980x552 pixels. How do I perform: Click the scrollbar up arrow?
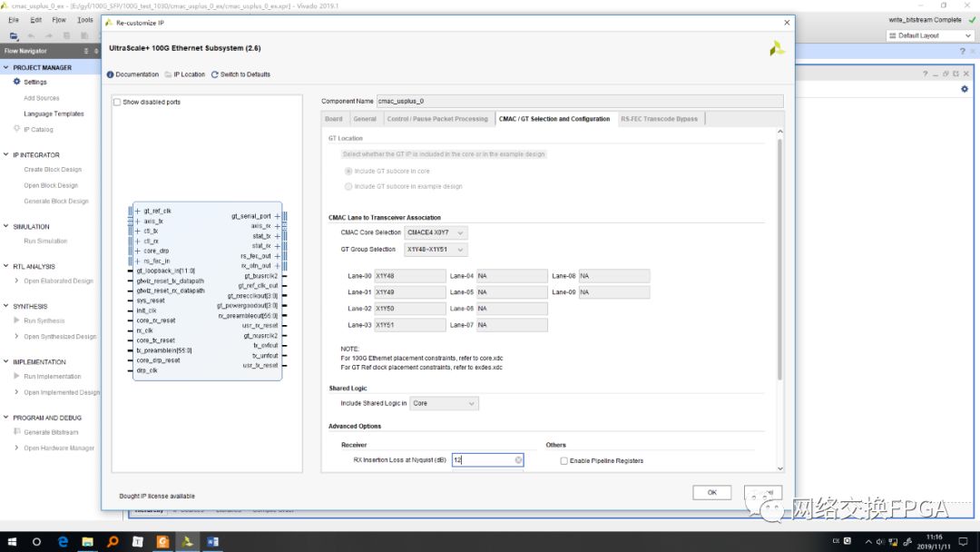click(x=780, y=132)
